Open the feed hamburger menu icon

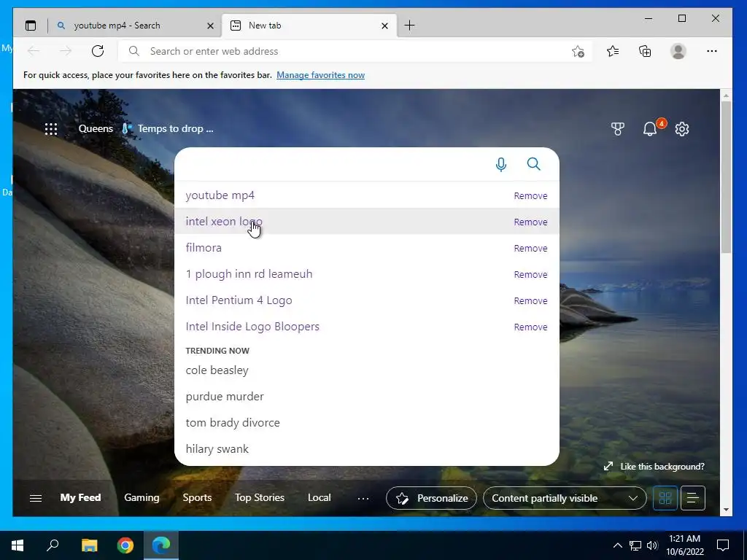36,498
